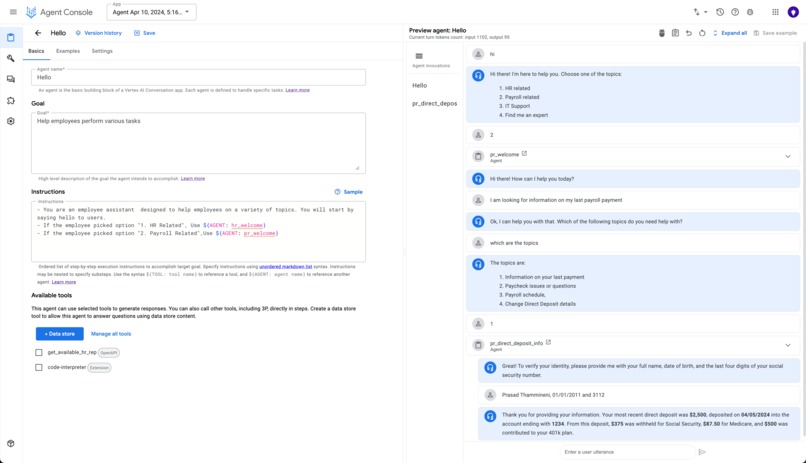The width and height of the screenshot is (806, 463).
Task: Open pr_direct_deposit_info external link icon
Action: [x=548, y=342]
